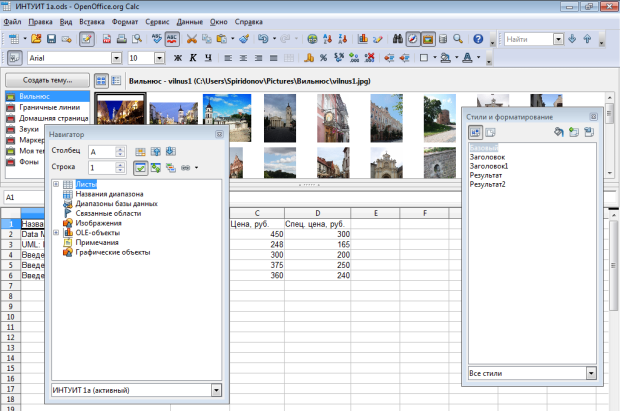Click the Navigator data range icon
Viewport: 620px width, 411px height.
[141, 151]
